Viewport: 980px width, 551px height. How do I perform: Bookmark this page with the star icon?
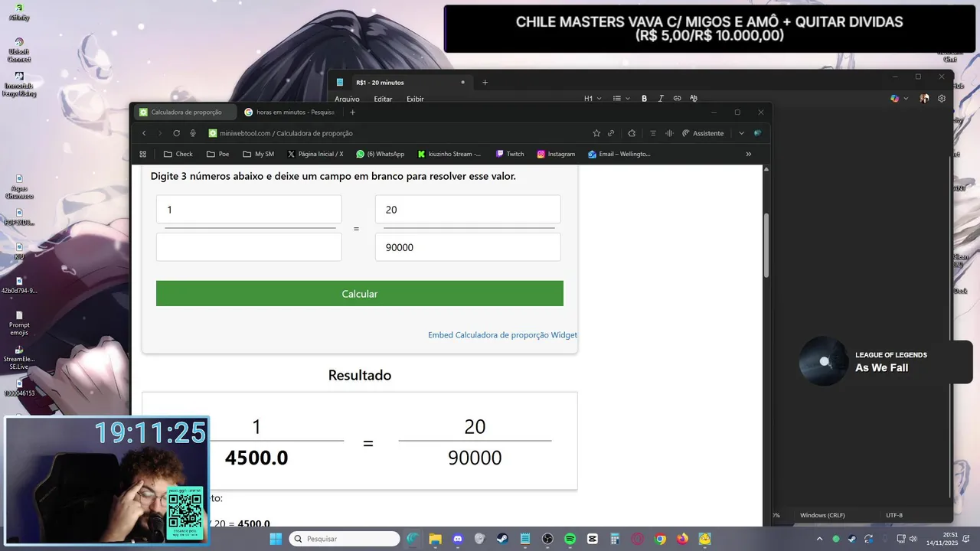click(596, 133)
